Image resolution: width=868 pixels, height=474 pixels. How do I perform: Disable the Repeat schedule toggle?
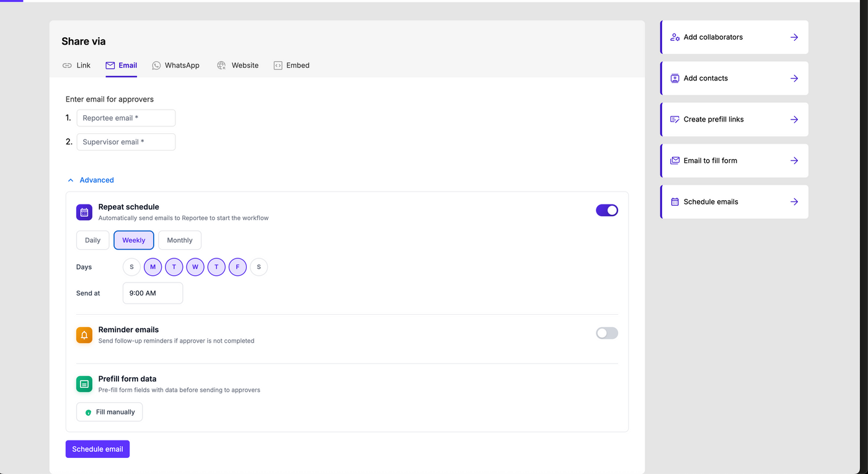pyautogui.click(x=606, y=210)
